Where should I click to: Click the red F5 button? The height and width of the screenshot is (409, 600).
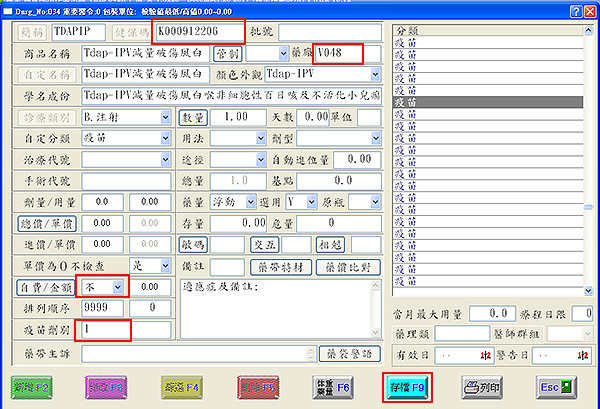(256, 385)
